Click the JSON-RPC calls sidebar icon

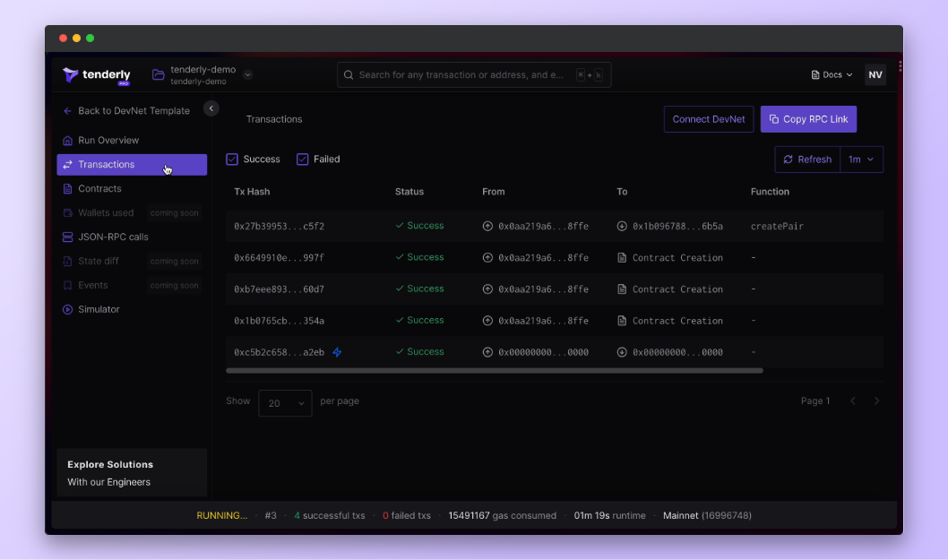(x=68, y=237)
